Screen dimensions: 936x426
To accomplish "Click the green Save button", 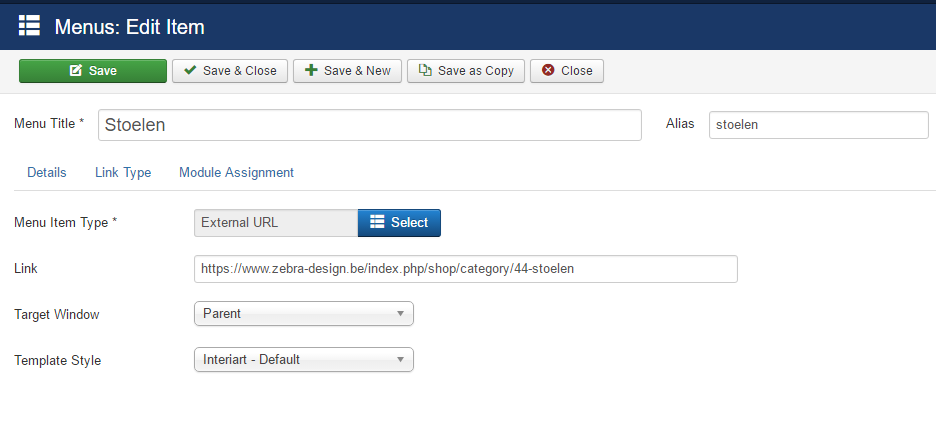I will click(x=93, y=70).
